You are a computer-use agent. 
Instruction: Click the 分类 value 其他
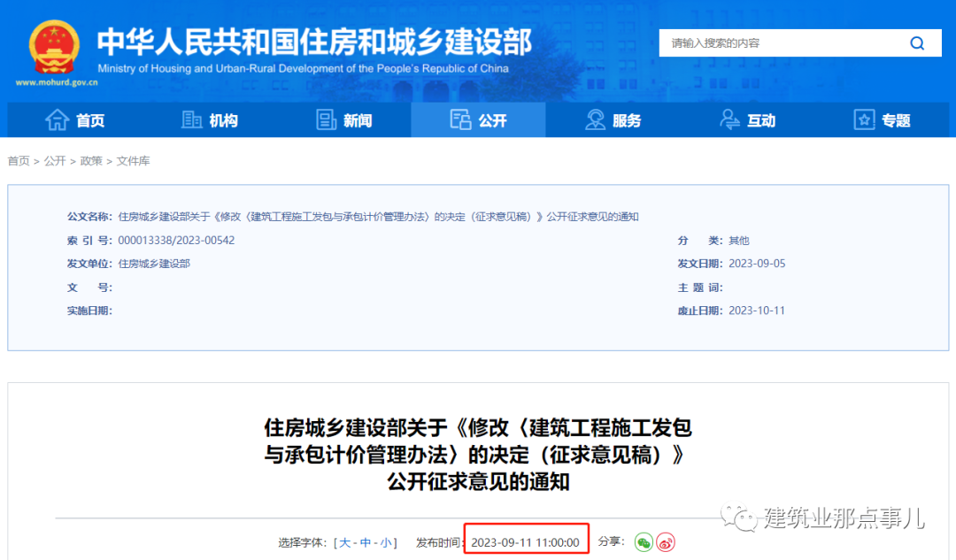[x=739, y=240]
